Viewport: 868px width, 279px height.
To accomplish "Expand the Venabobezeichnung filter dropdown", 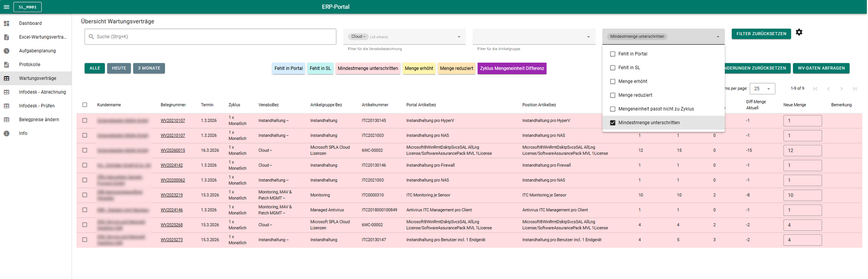I will point(459,37).
